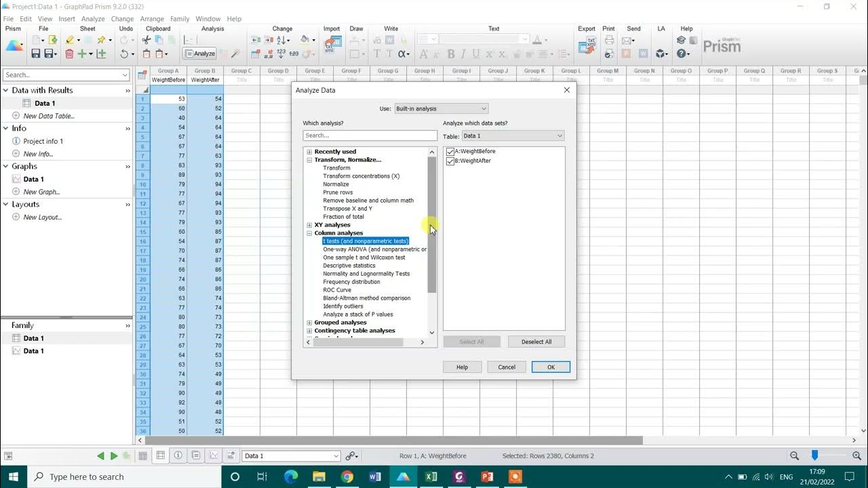Click the question mark help icon
The width and height of the screenshot is (868, 488).
point(681,54)
